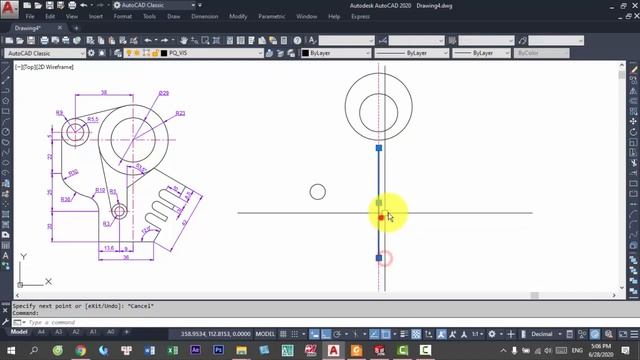This screenshot has width=640, height=360.
Task: Click the PQ_VIS layer color swatch
Action: point(164,53)
